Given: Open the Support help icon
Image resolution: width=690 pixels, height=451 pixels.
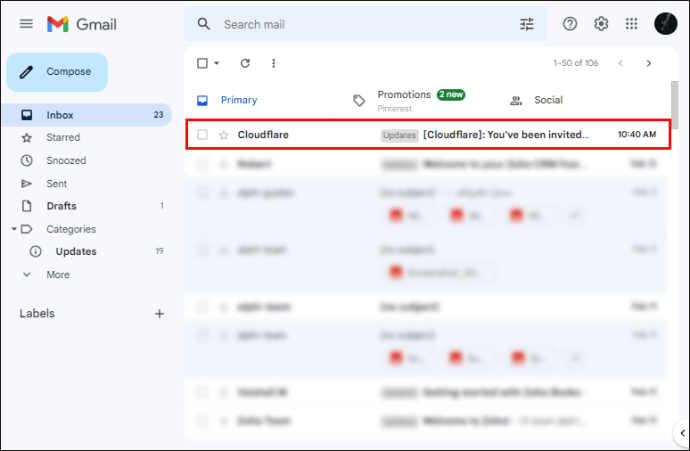Looking at the screenshot, I should coord(570,24).
